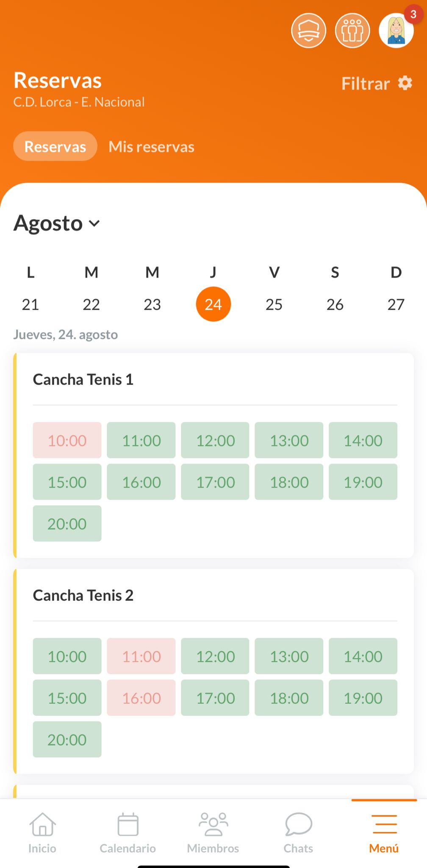
Task: Open the Miembros people icon
Action: point(213,825)
